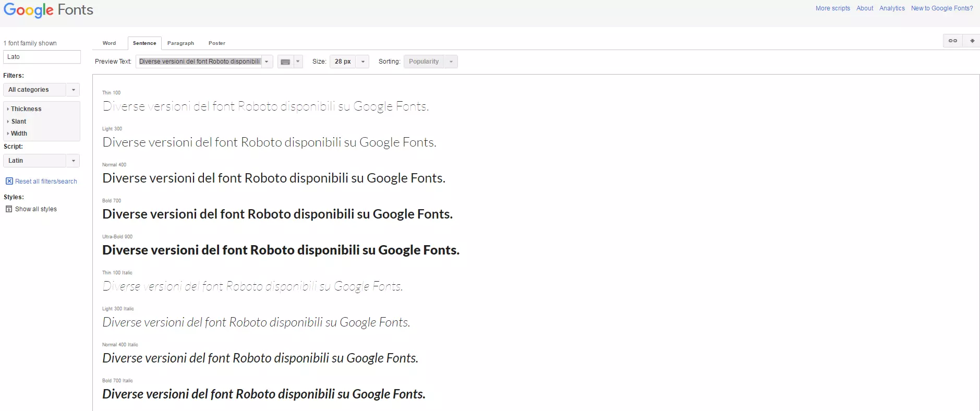Click the '1 font family shown' text
The height and width of the screenshot is (411, 980).
[30, 43]
